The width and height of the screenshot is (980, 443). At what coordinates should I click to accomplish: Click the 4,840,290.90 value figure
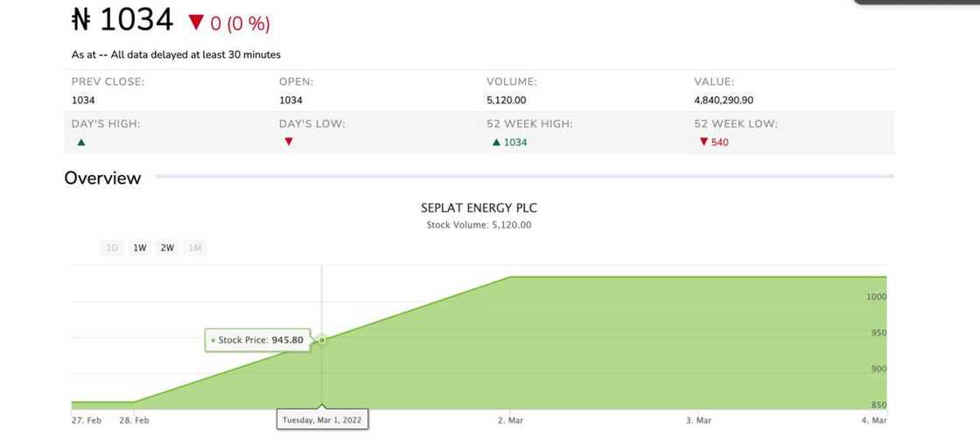724,100
